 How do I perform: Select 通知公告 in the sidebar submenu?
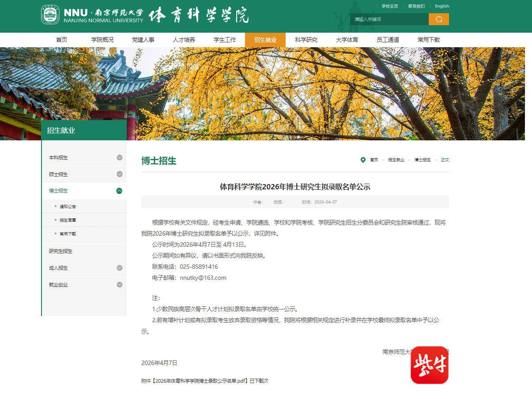68,207
